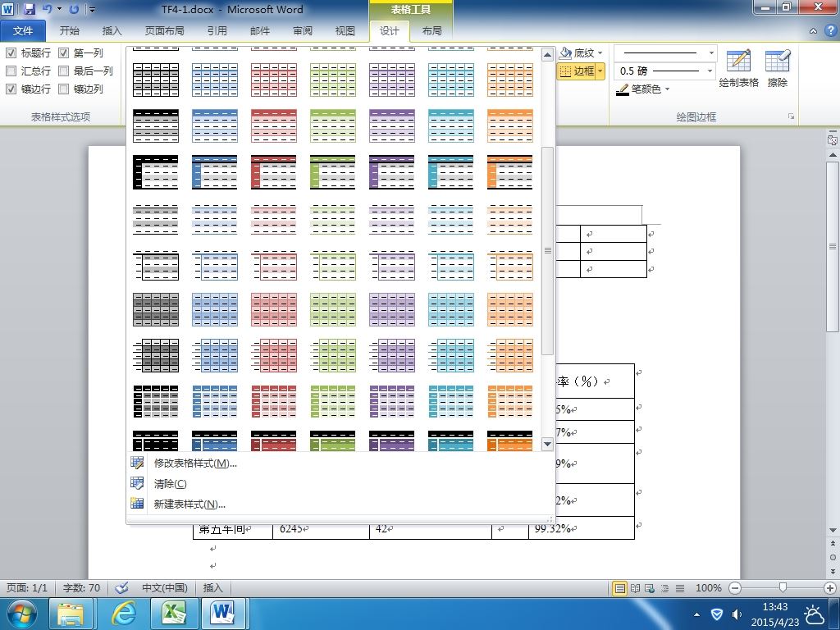Expand the Borders (边框) dropdown arrow
Screen dimensions: 840x630
[600, 71]
